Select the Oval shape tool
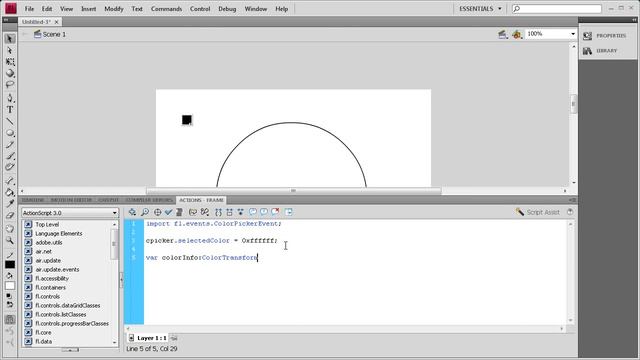640x360 pixels. pyautogui.click(x=10, y=133)
